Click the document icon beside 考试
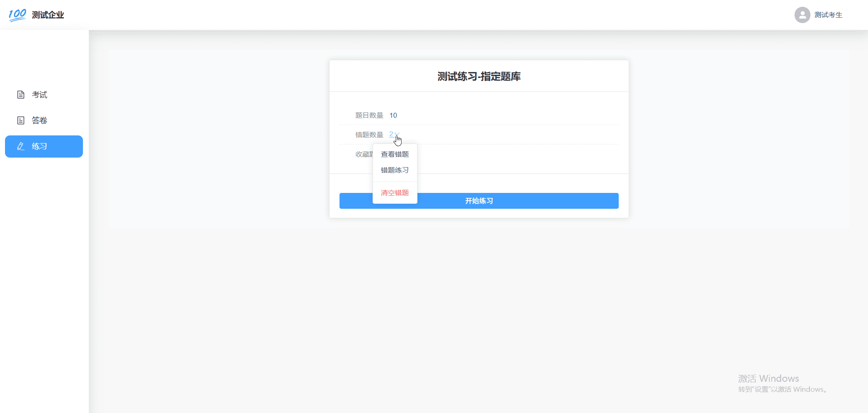This screenshot has height=413, width=868. point(20,94)
